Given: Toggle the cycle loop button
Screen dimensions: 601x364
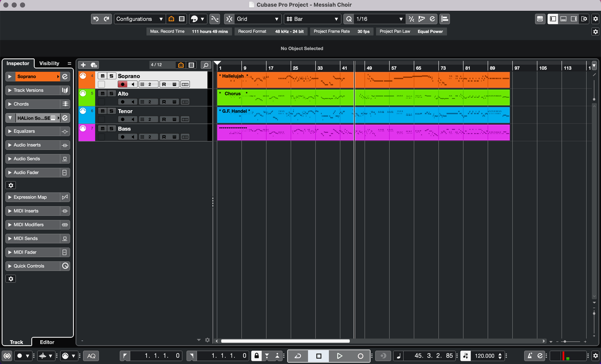Looking at the screenshot, I should pyautogui.click(x=298, y=356).
